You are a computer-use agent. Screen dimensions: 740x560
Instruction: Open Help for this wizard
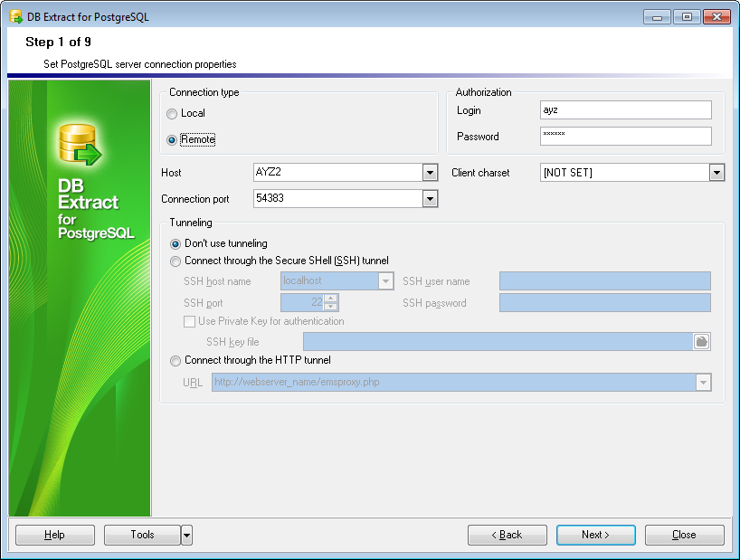pyautogui.click(x=54, y=535)
